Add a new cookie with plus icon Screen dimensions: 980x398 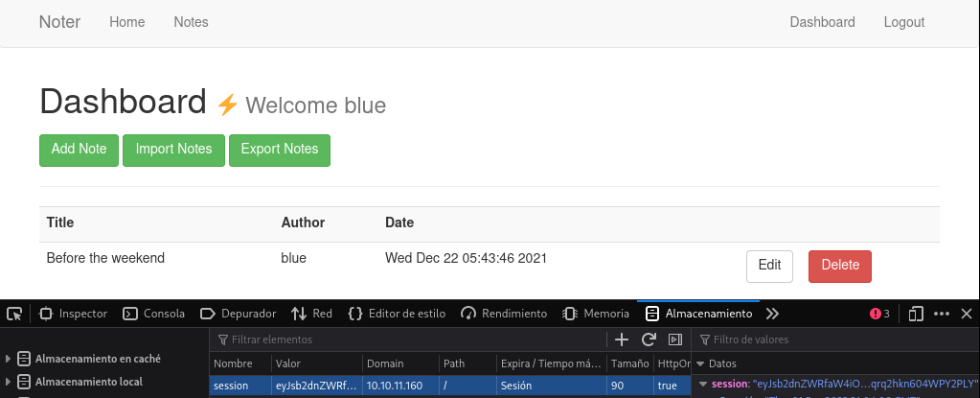[x=622, y=339]
